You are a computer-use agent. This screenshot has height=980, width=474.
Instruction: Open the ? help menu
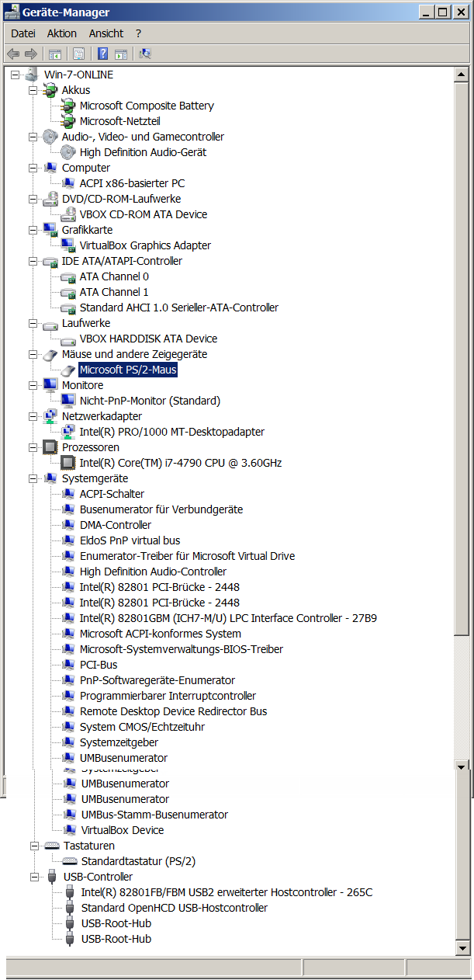[138, 33]
